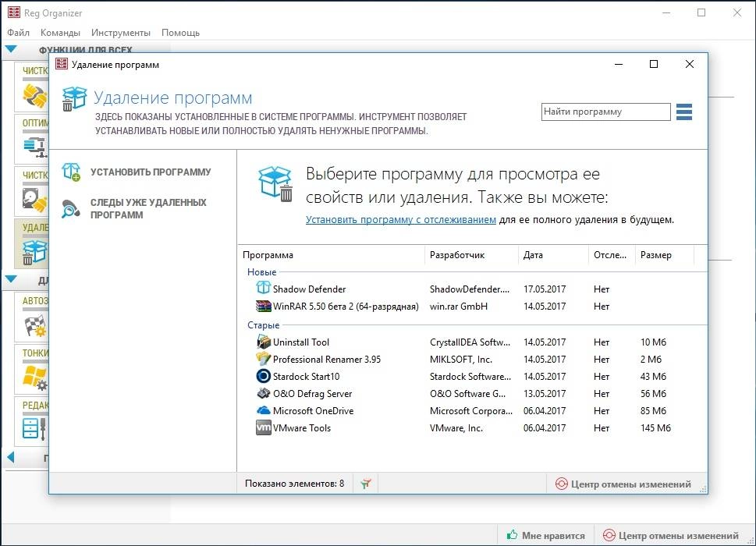Image resolution: width=756 pixels, height=546 pixels.
Task: Click the "win.rar GmbH" developer cell
Action: click(459, 307)
